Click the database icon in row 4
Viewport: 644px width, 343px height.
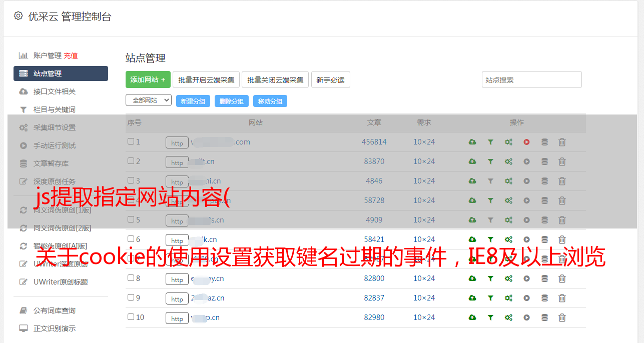[544, 200]
